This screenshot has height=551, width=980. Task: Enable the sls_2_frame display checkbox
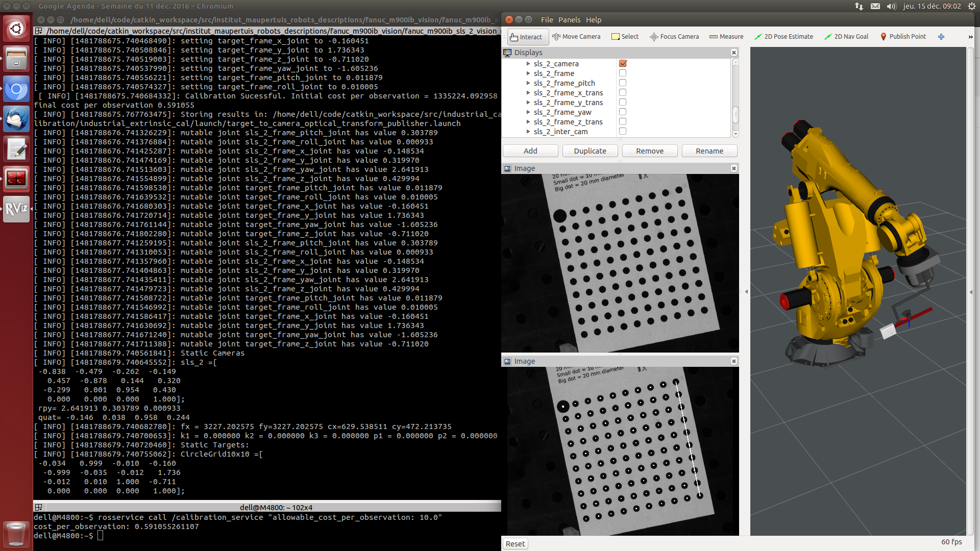tap(623, 73)
